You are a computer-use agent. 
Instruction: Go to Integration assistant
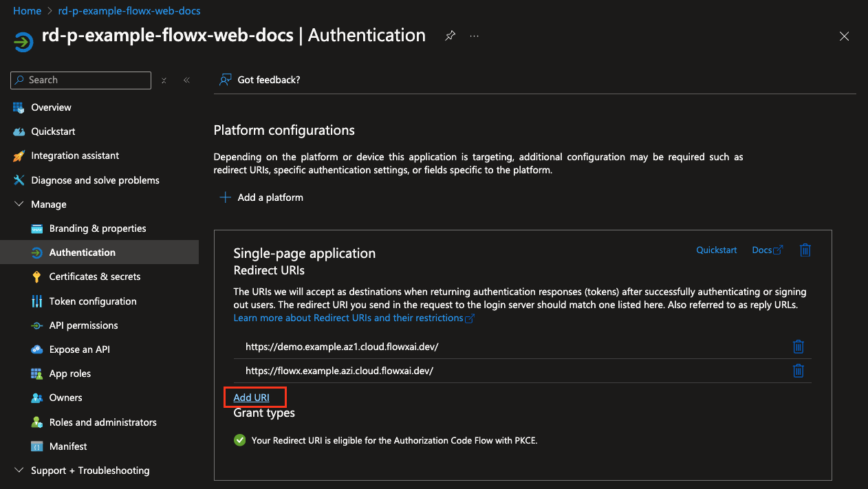75,156
